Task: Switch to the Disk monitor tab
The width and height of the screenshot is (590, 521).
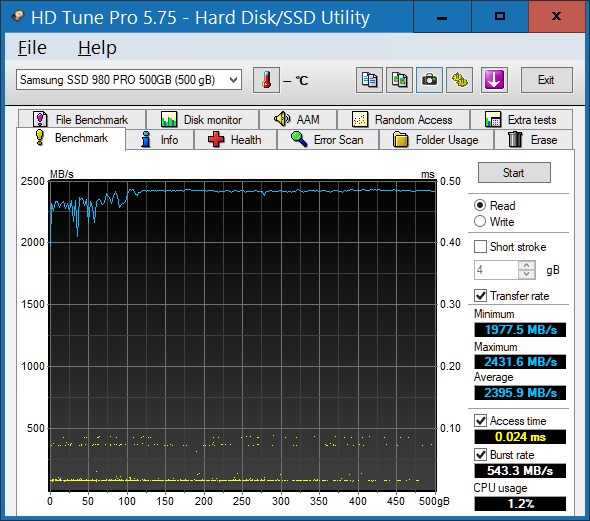Action: tap(202, 120)
